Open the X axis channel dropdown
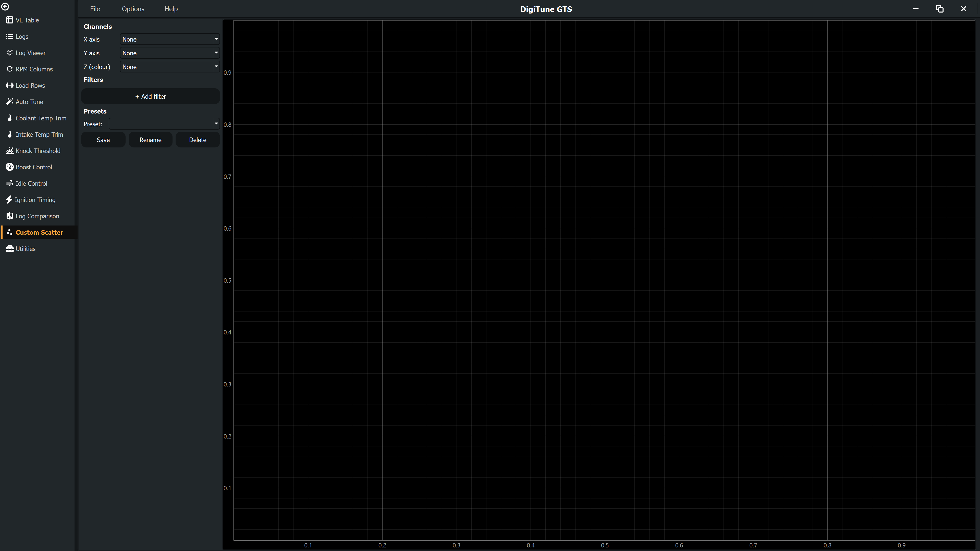Screen dimensions: 980x551 (170, 39)
